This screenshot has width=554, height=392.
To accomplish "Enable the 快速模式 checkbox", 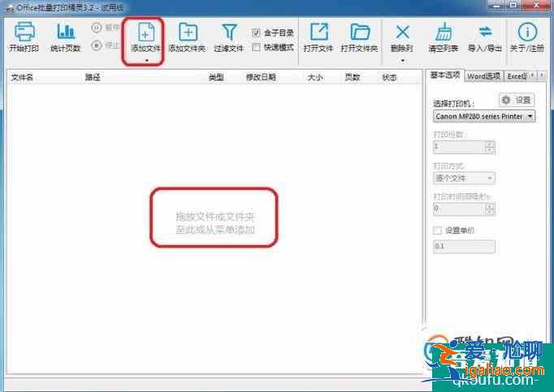I will (x=256, y=47).
